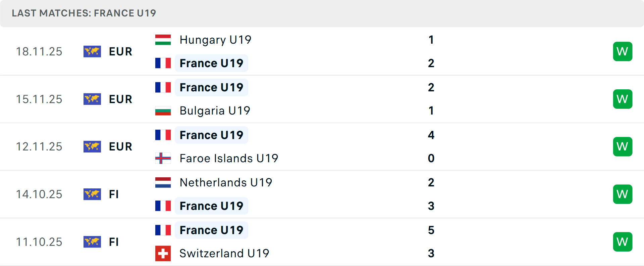Open the Bulgaria U19 team link

[215, 110]
